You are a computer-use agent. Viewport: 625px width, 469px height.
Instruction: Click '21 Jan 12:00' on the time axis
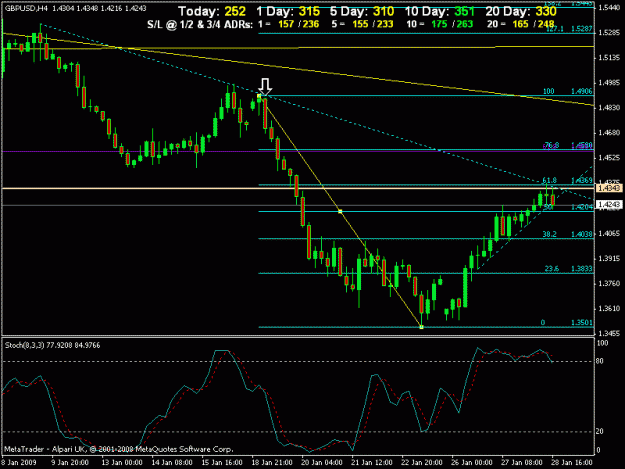pos(371,463)
